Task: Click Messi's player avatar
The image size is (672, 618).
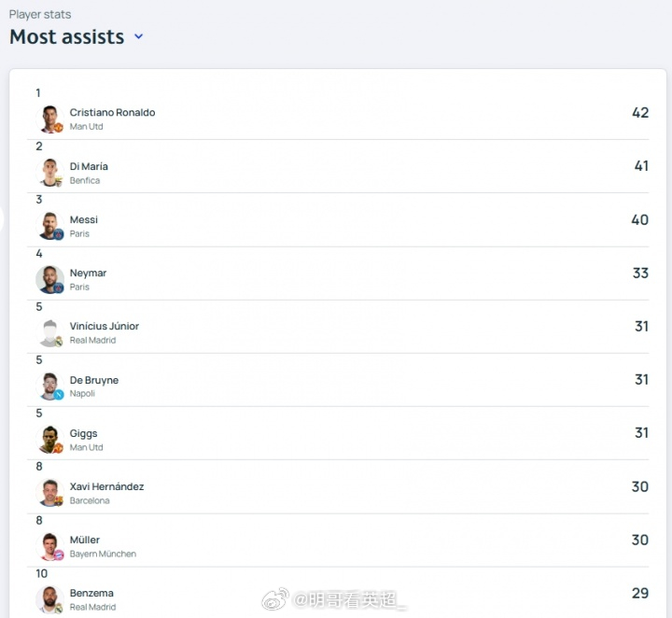Action: point(49,226)
